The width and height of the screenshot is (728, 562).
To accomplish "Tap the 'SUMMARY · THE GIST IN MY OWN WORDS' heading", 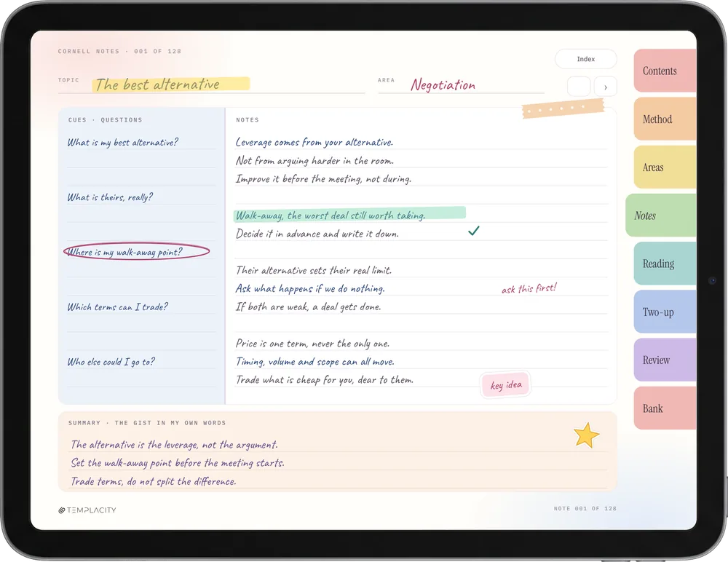I will coord(147,423).
